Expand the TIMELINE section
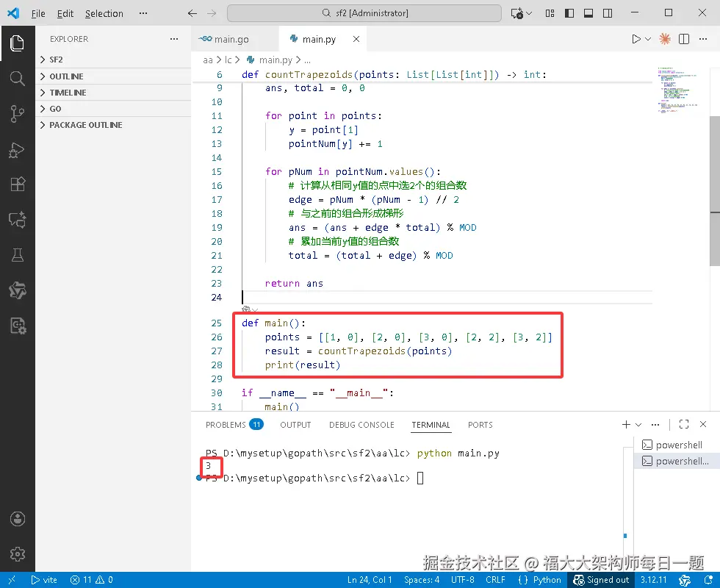Screen dimensions: 720x588 (x=113, y=93)
